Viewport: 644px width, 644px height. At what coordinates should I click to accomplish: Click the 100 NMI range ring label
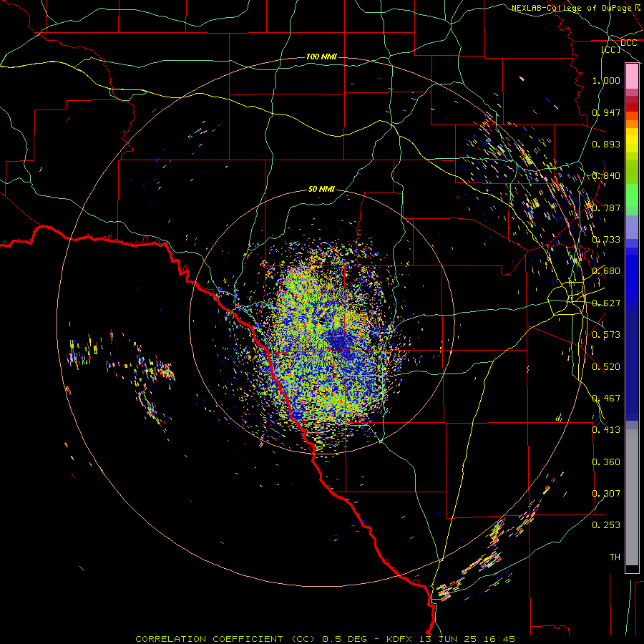pyautogui.click(x=321, y=57)
